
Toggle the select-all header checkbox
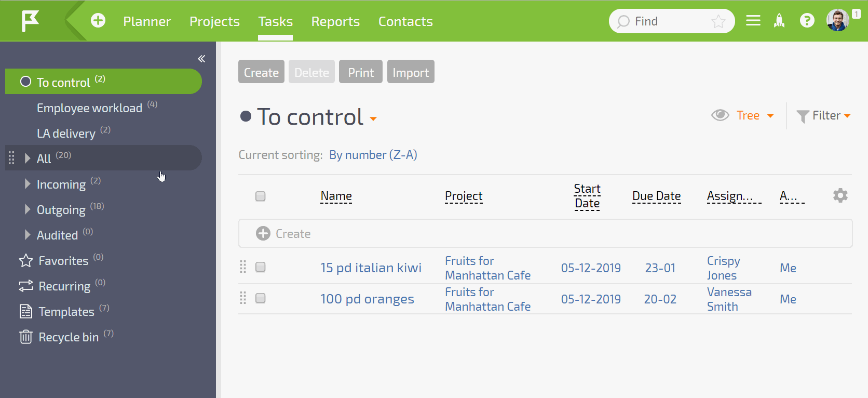261,196
